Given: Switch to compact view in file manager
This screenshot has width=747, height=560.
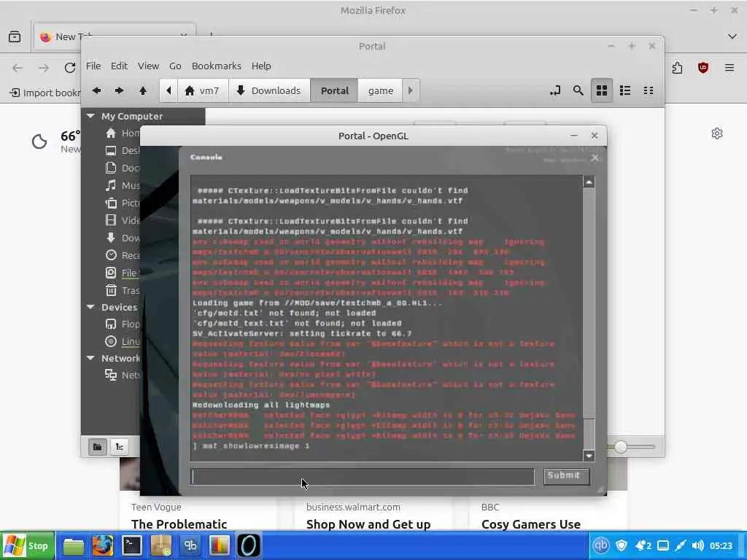Looking at the screenshot, I should (x=649, y=90).
